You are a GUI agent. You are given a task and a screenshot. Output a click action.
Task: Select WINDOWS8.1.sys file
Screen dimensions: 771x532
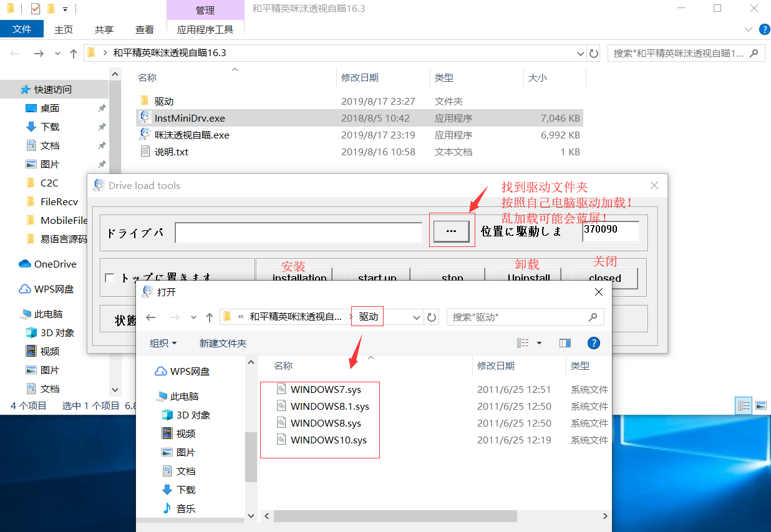329,406
